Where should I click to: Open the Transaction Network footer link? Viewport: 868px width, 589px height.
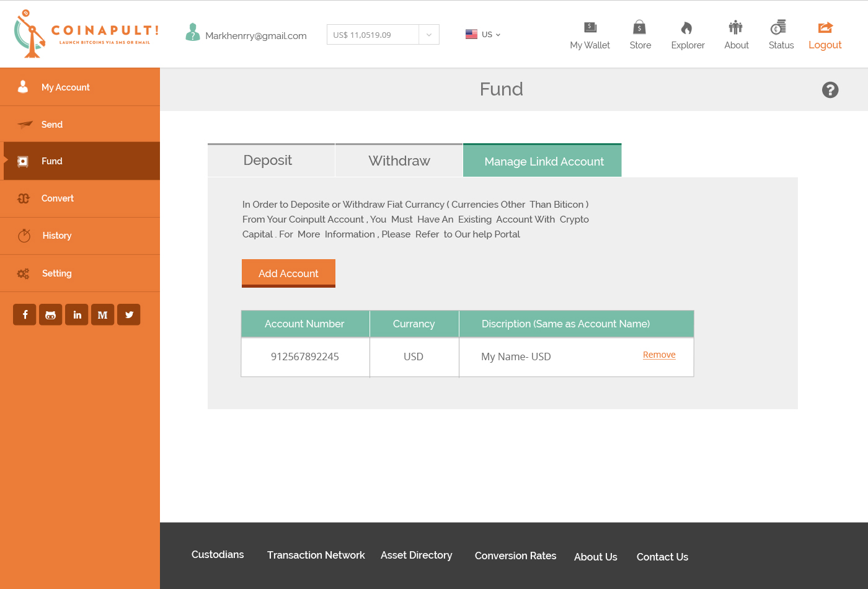tap(316, 555)
